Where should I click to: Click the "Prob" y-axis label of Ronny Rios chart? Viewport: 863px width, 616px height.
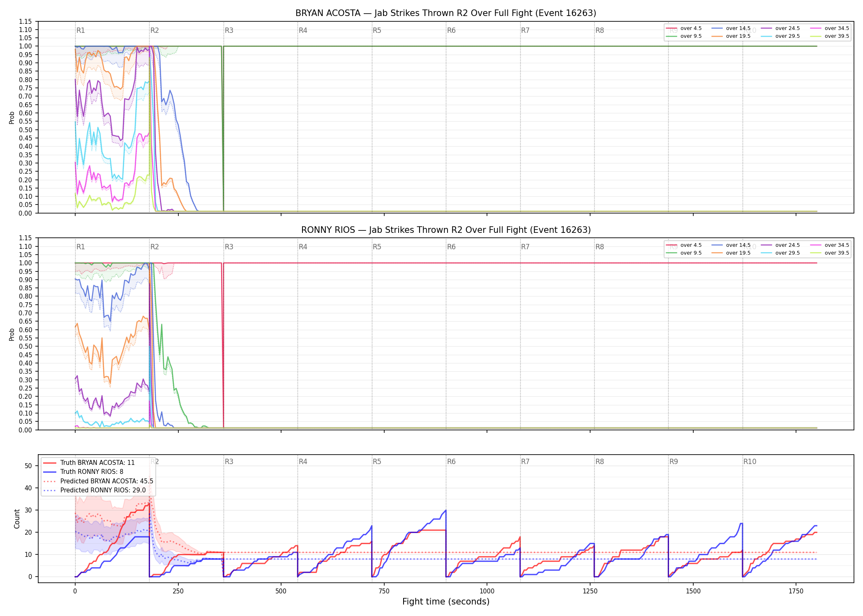tap(12, 334)
